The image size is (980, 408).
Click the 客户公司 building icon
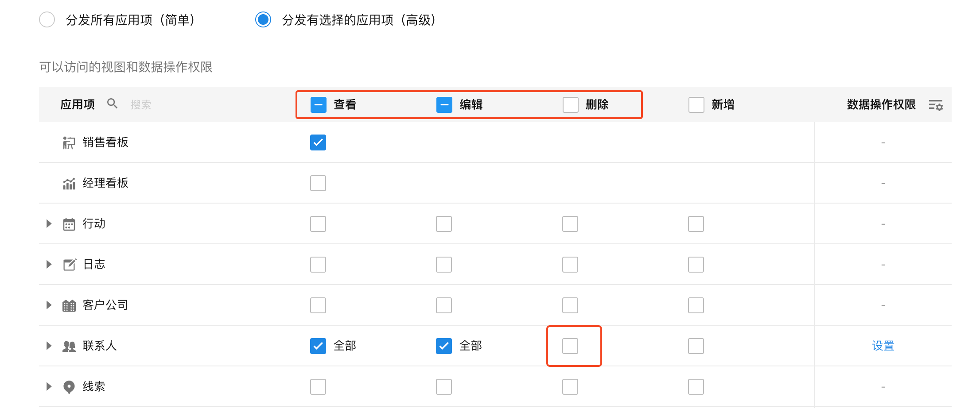click(x=69, y=305)
